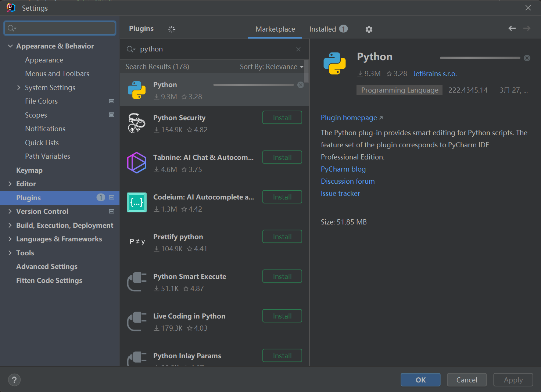
Task: Focus the plugin search field with python
Action: [x=215, y=49]
